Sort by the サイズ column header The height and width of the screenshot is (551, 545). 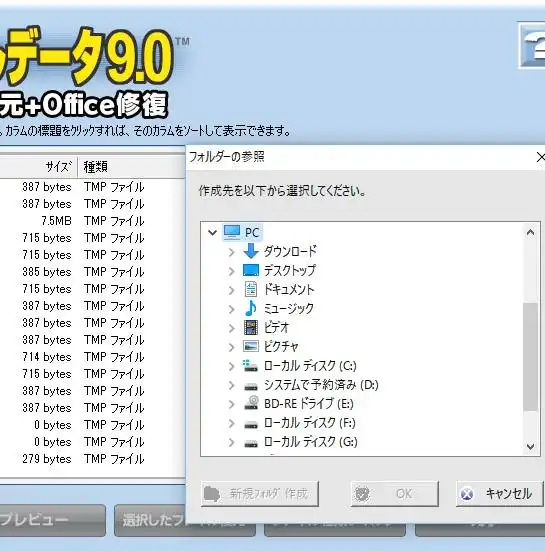click(x=39, y=167)
